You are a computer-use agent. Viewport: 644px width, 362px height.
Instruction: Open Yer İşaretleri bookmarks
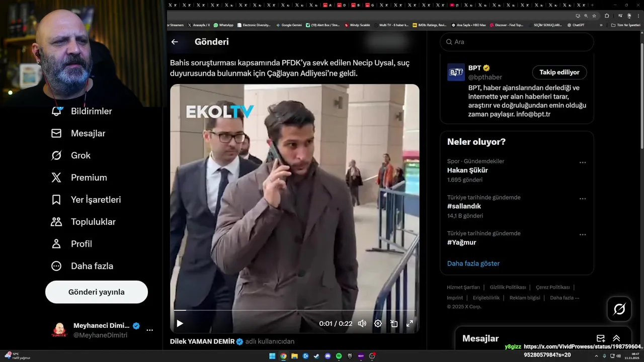click(x=86, y=200)
